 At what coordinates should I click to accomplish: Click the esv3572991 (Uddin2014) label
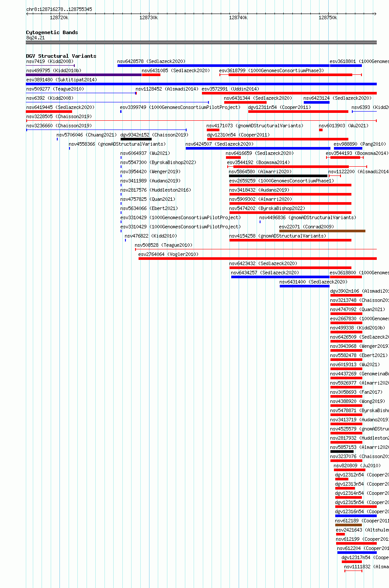coord(230,89)
